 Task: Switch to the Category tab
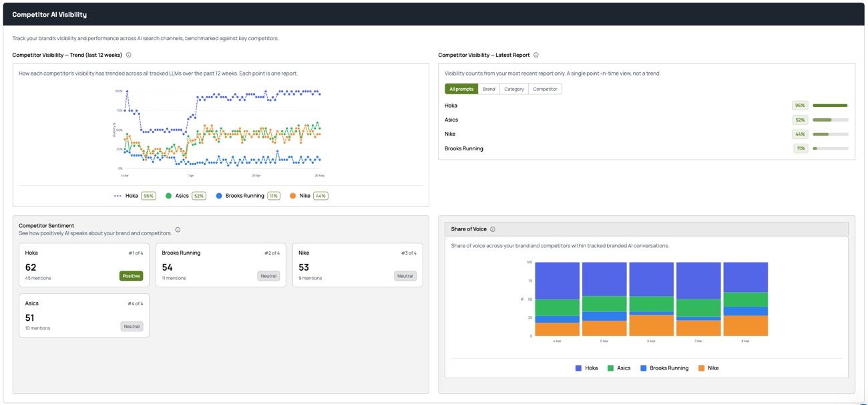(x=514, y=89)
